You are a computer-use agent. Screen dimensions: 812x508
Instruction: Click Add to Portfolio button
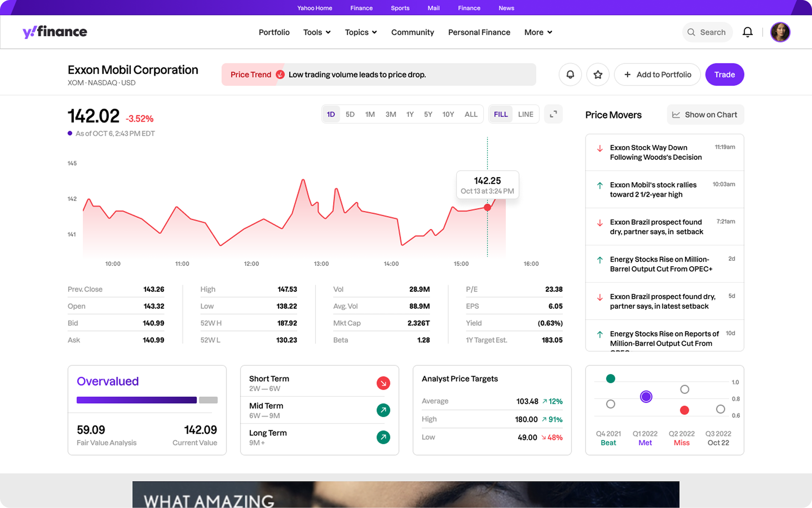pyautogui.click(x=657, y=74)
